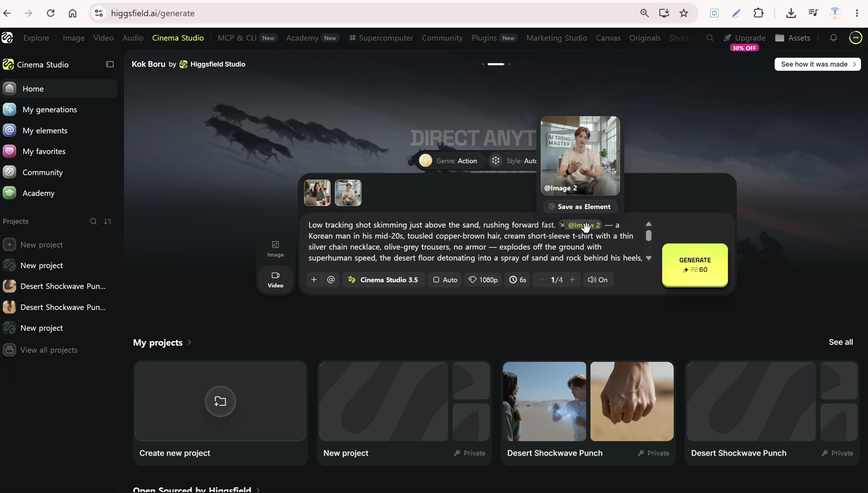Open the browser media control icon
Screen dimensions: 868x493
[813, 13]
